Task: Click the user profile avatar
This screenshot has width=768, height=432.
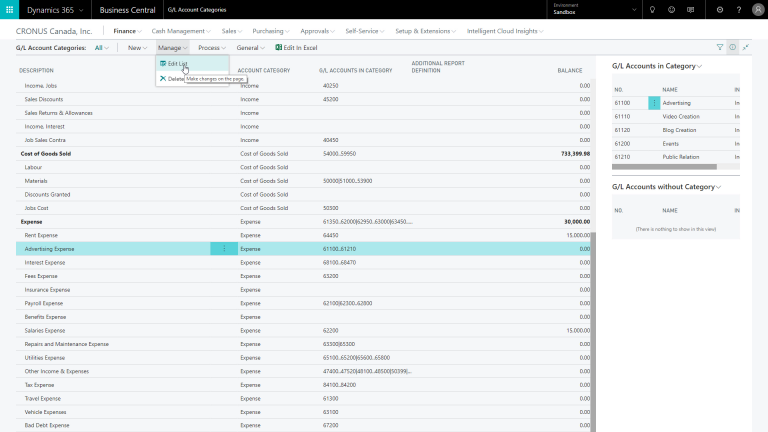Action: [x=758, y=9]
